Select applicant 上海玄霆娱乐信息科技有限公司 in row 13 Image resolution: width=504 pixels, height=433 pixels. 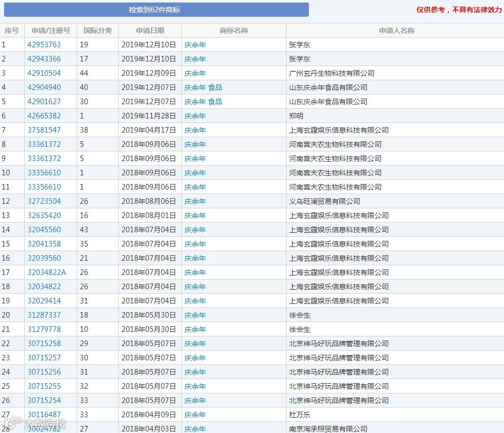point(339,215)
